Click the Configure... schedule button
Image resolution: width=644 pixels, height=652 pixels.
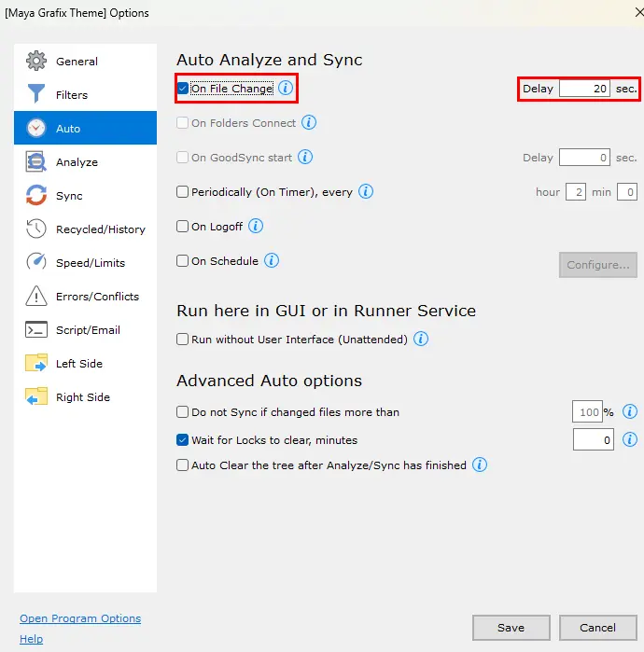[598, 265]
